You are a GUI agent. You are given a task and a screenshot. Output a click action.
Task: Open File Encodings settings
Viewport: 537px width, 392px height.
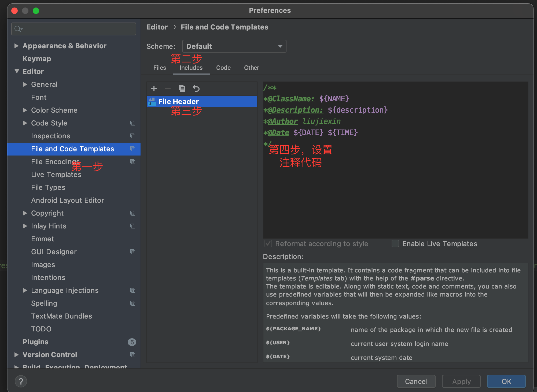coord(55,162)
